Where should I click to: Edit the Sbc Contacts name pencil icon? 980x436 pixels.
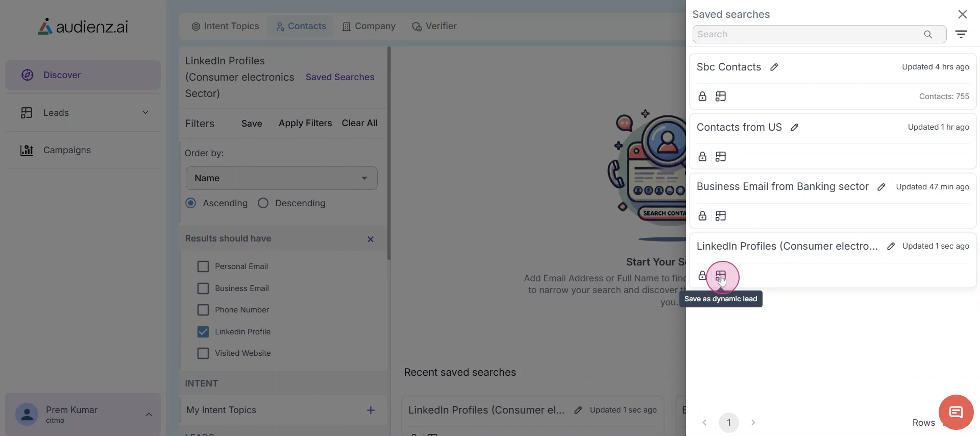(x=774, y=67)
